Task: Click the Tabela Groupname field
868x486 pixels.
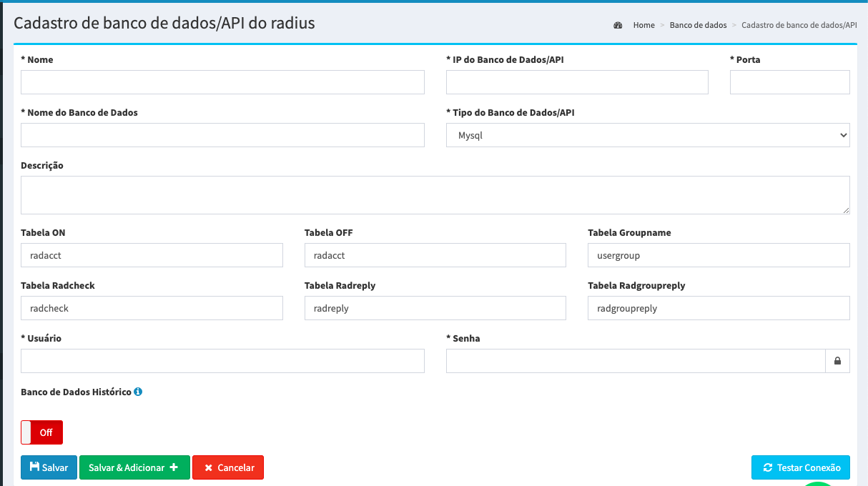Action: click(x=718, y=255)
